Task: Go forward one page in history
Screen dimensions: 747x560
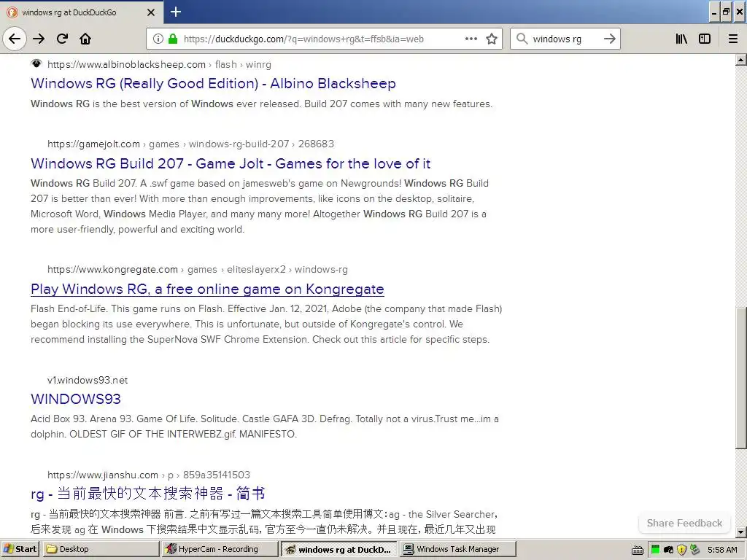Action: pyautogui.click(x=39, y=39)
